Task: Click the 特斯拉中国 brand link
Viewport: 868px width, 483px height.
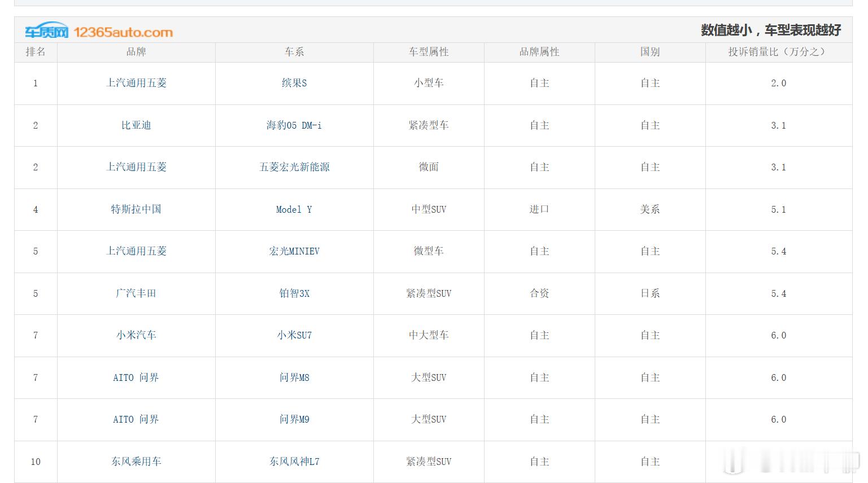Action: pyautogui.click(x=136, y=209)
